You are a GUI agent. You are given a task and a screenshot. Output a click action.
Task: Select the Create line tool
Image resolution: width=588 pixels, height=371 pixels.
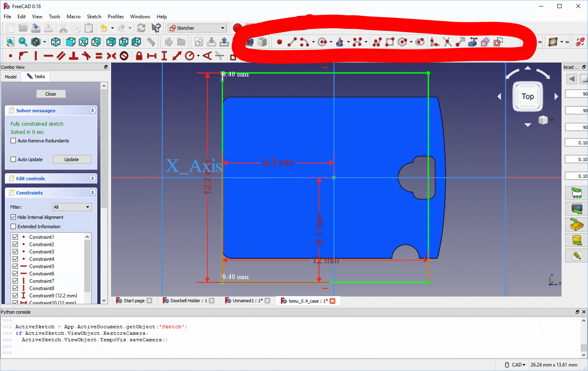tap(291, 42)
